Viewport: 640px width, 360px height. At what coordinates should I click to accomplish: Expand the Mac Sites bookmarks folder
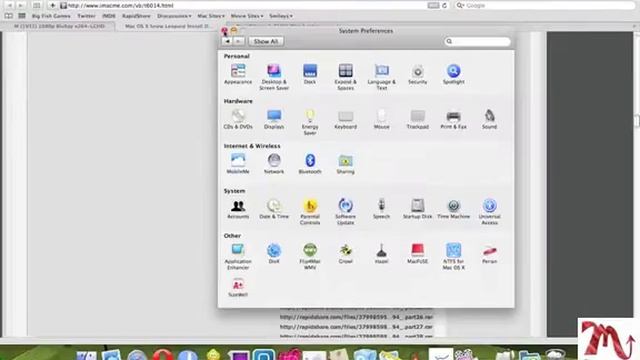pyautogui.click(x=211, y=16)
